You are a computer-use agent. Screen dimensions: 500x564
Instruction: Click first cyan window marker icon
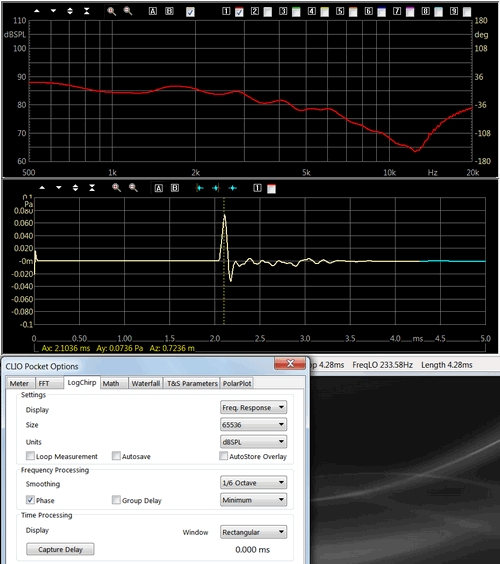tap(200, 188)
